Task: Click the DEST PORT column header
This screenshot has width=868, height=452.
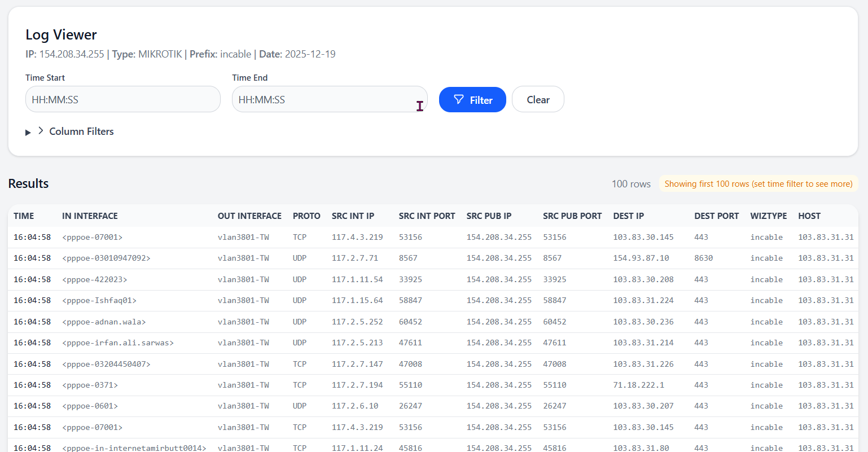Action: (716, 216)
